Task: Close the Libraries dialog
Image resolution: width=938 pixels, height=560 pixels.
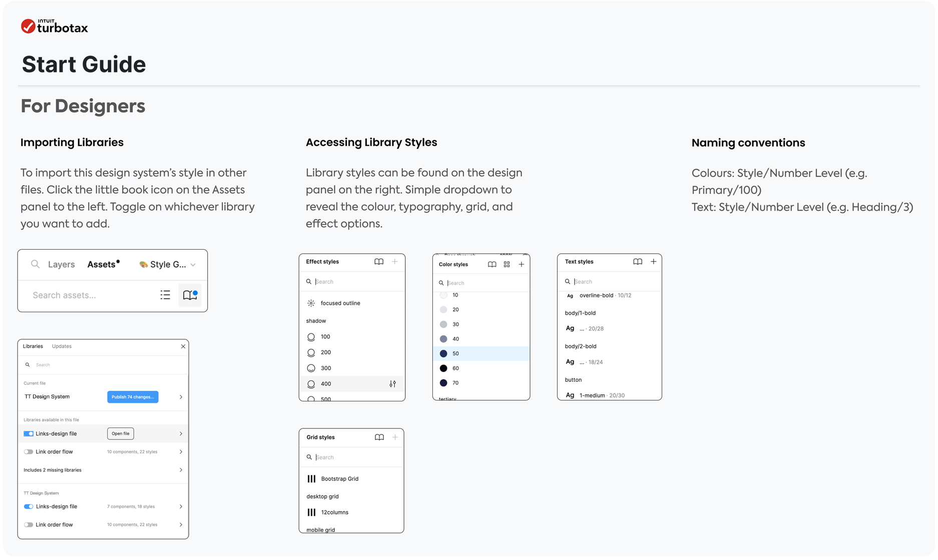Action: [x=183, y=346]
